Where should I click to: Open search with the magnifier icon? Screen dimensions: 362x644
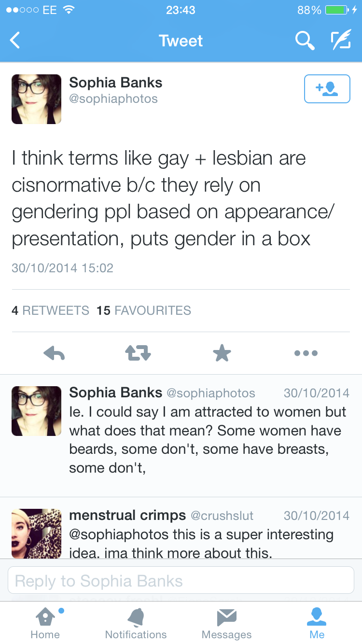(x=305, y=41)
